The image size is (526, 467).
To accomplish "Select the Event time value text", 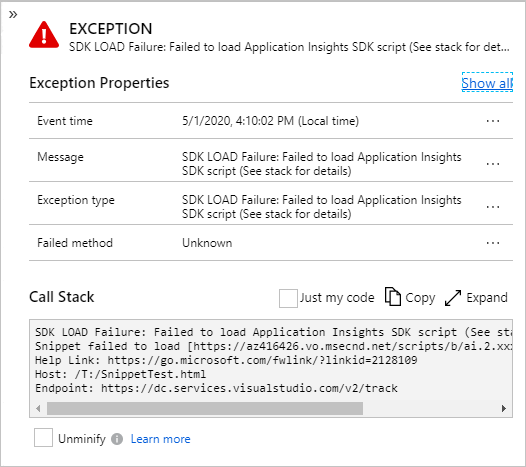I will [270, 121].
